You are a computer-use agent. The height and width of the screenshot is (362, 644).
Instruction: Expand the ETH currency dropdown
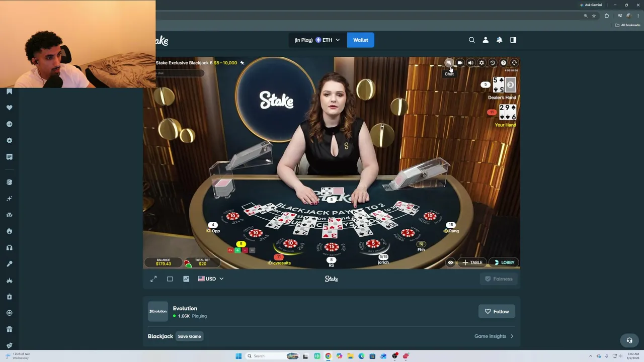[x=317, y=40]
